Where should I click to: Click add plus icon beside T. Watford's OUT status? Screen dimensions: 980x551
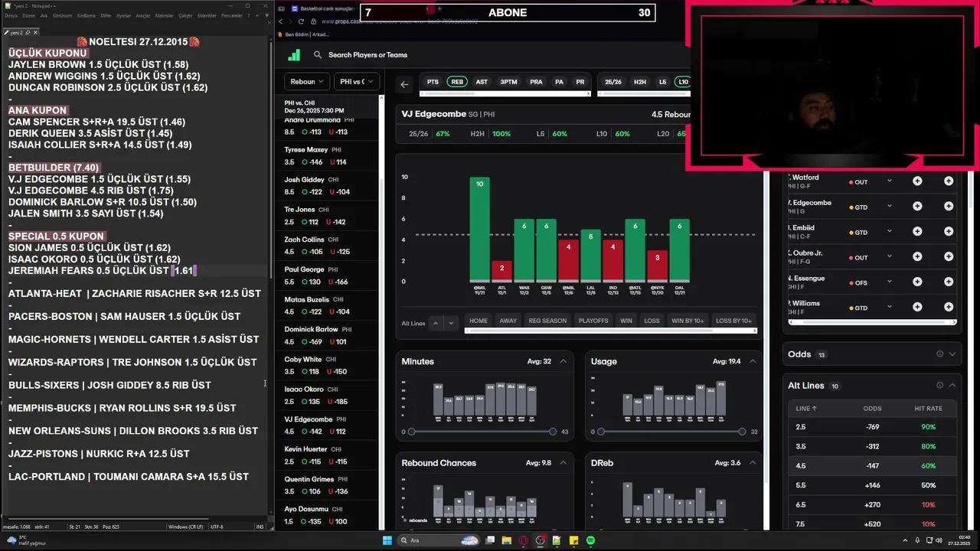point(917,181)
